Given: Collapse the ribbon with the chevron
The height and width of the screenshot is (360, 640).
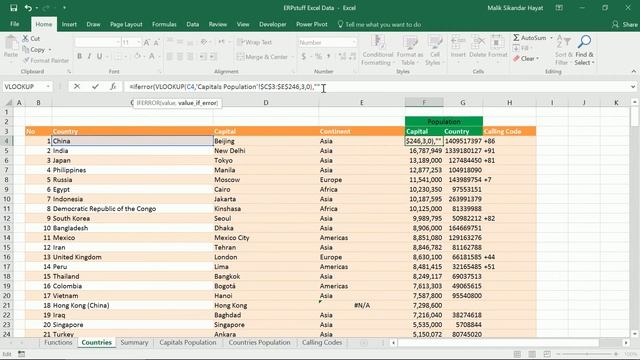Looking at the screenshot, I should tap(633, 71).
